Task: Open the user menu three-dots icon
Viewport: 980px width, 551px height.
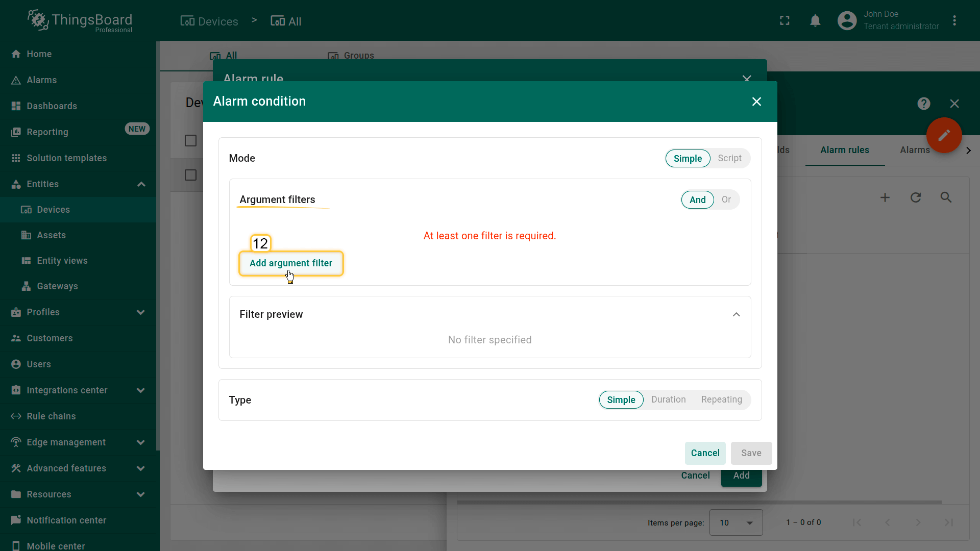Action: (x=954, y=21)
